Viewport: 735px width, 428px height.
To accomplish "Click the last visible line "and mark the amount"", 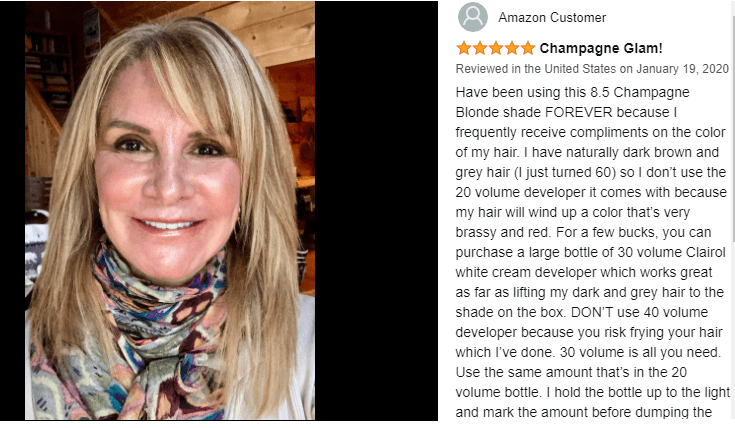I will (584, 413).
